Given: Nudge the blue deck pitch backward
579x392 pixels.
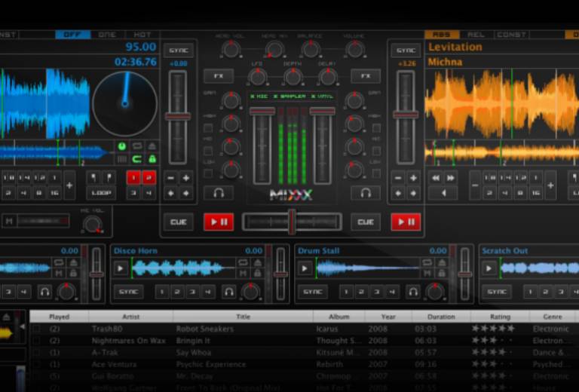Looking at the screenshot, I should [170, 193].
